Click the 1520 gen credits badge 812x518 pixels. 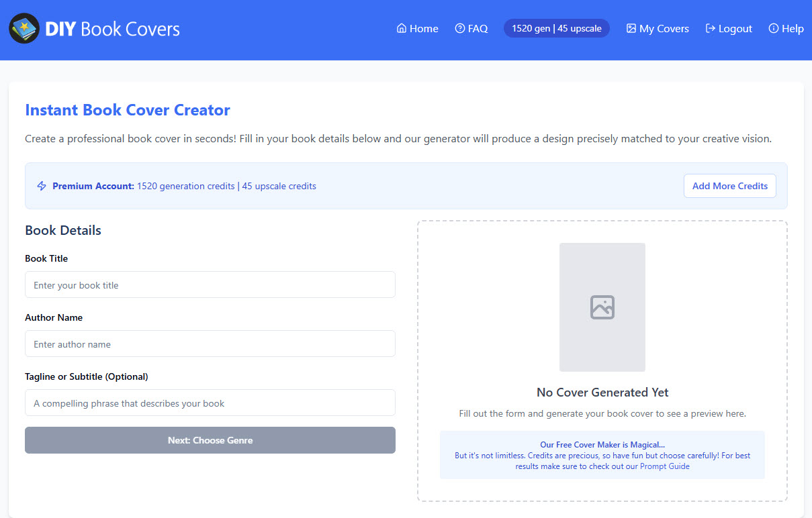[556, 28]
